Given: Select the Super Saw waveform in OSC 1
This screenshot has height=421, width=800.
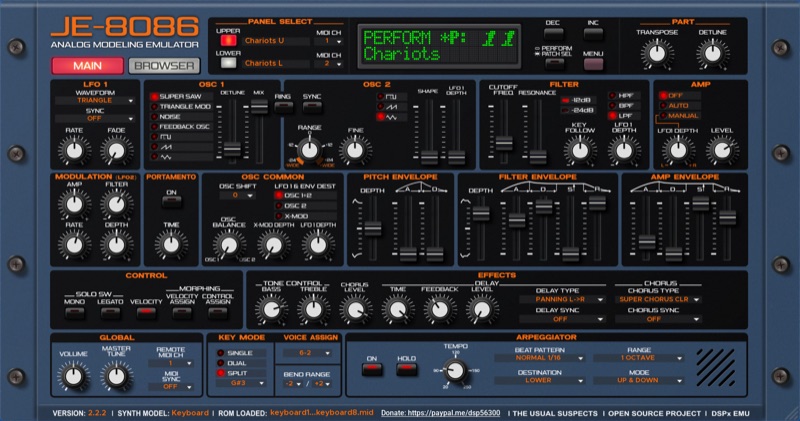Looking at the screenshot, I should [x=181, y=96].
